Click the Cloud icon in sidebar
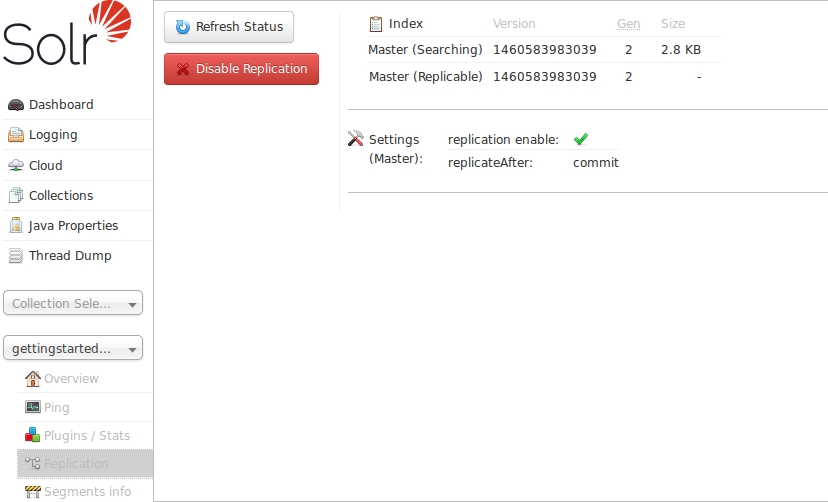 (x=16, y=166)
